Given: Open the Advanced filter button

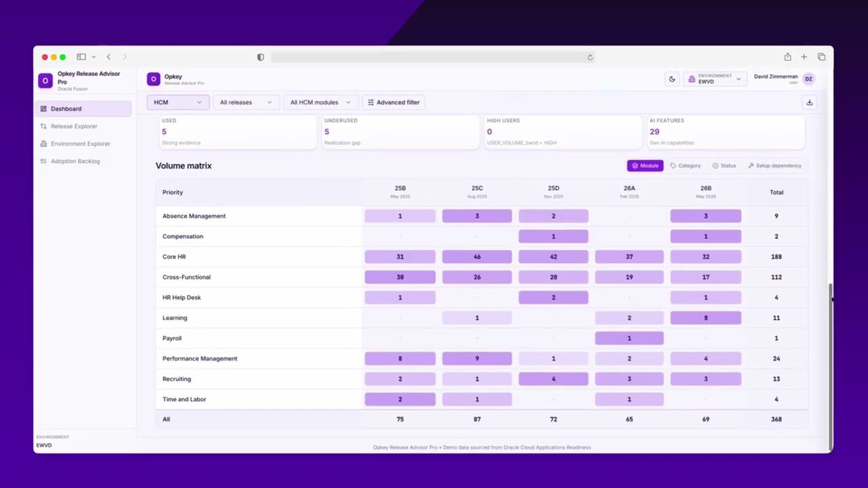Looking at the screenshot, I should click(x=393, y=102).
